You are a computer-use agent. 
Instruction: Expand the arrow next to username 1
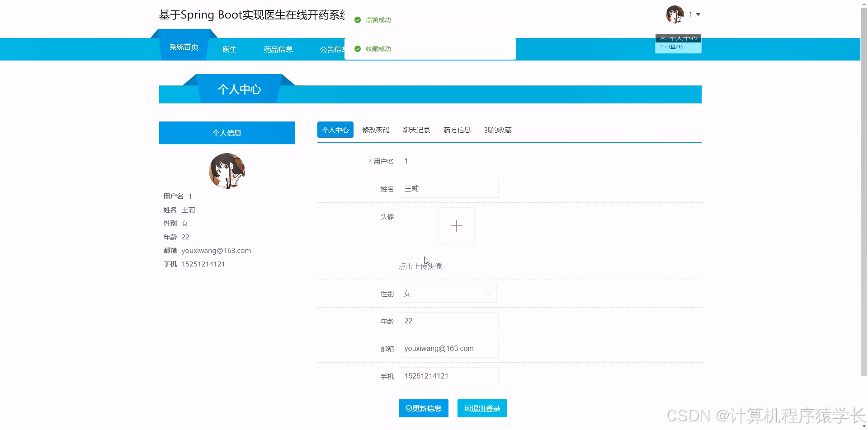(698, 14)
